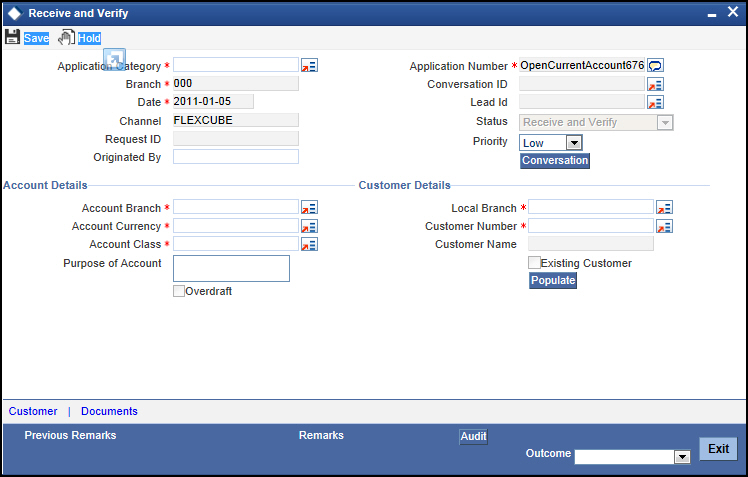The height and width of the screenshot is (477, 748).
Task: Open the Application Category lookup icon
Action: click(309, 65)
